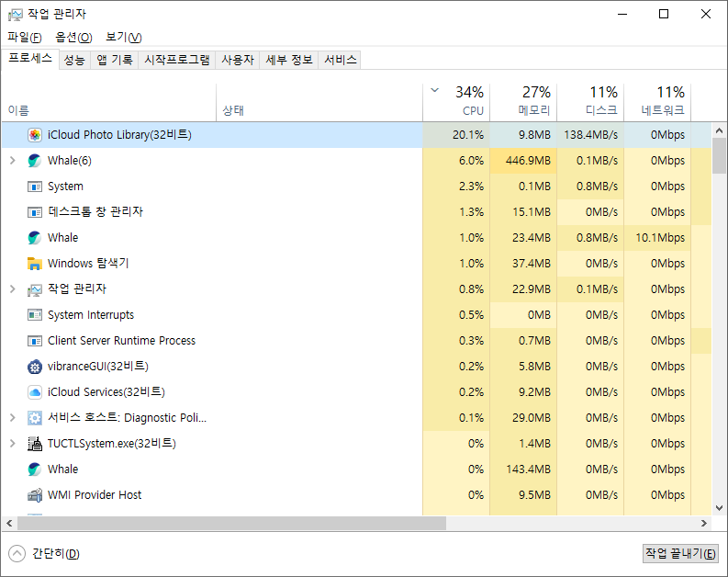
Task: Click the 데스크톱 창 관리자 icon
Action: tap(35, 212)
